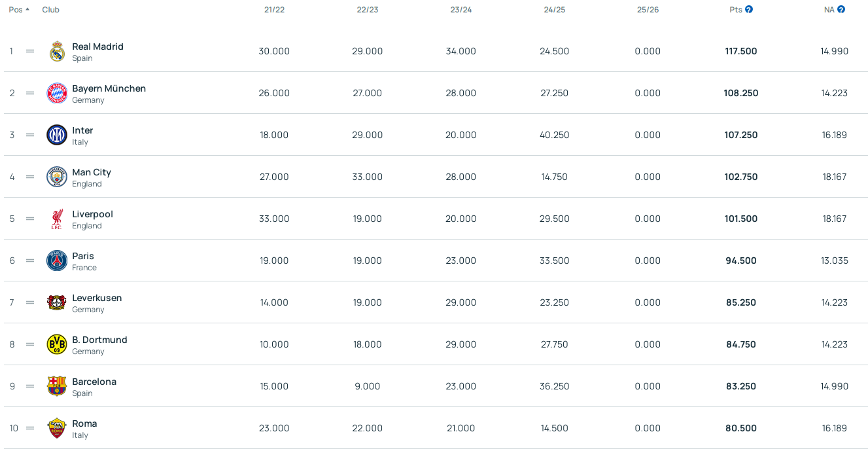
Task: Click Inter's position change indicator
Action: 30,135
